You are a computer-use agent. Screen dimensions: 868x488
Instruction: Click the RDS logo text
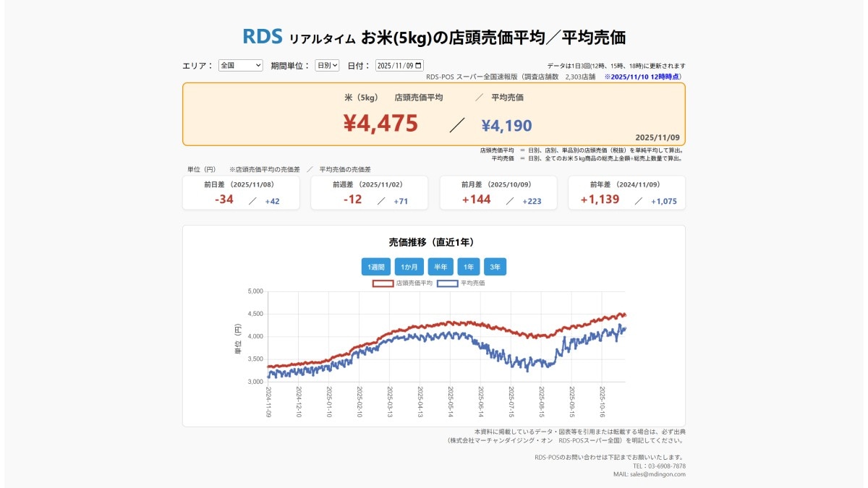click(262, 34)
